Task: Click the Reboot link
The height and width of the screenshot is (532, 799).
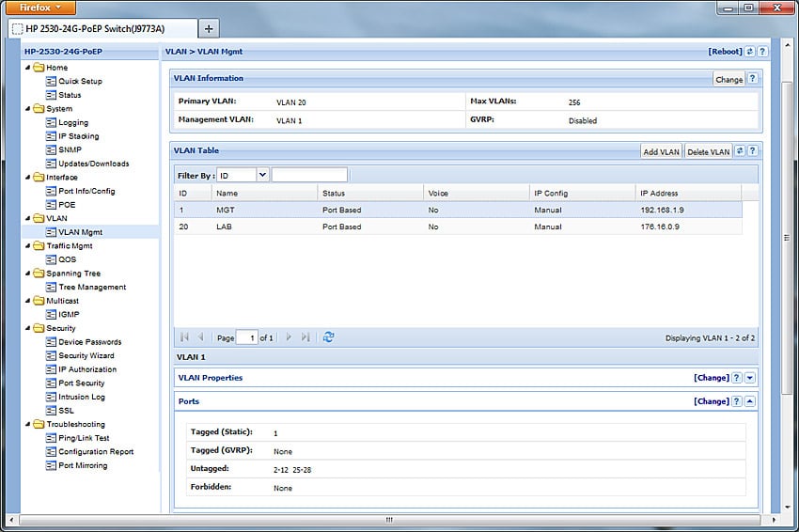Action: click(x=725, y=52)
